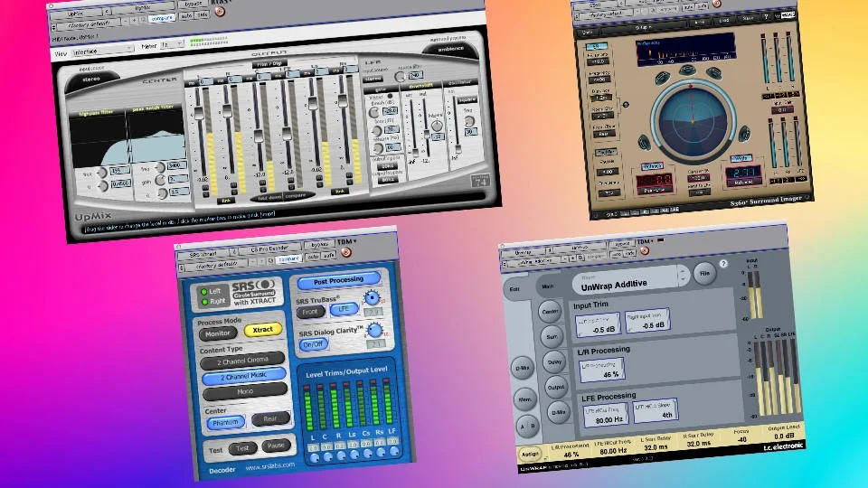
Task: Select the Xtract process mode
Action: (x=262, y=330)
